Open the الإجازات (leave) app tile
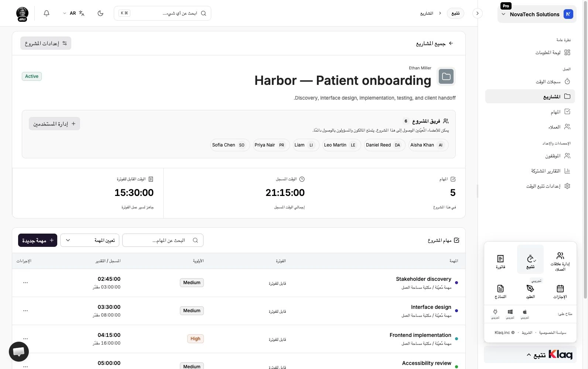588x369 pixels. (560, 292)
